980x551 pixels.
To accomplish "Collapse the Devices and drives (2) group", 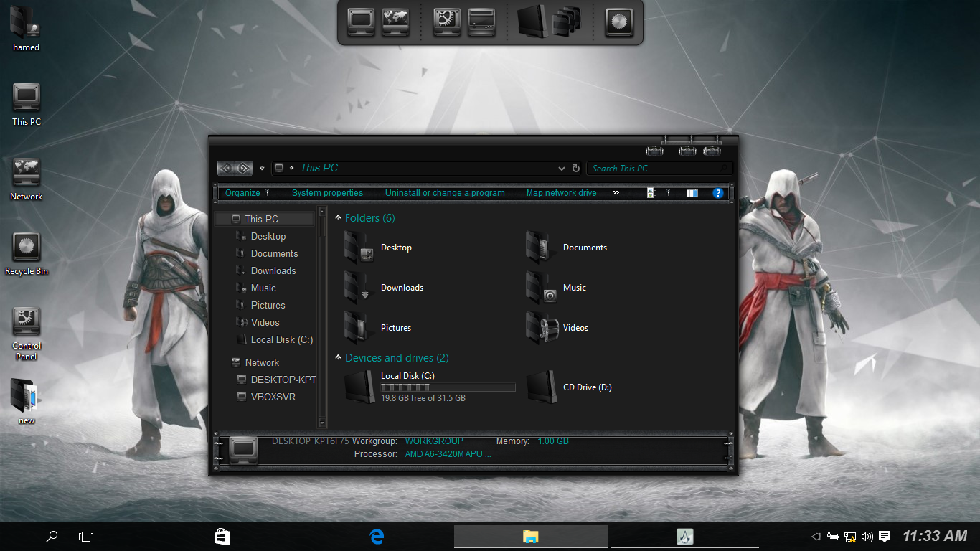I will 339,358.
